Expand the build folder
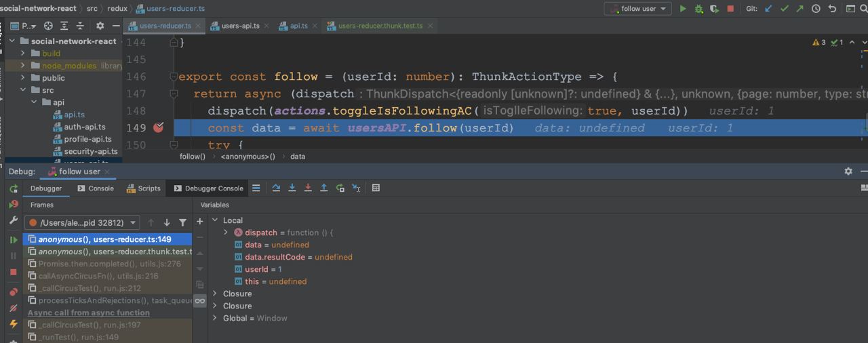Screen dimensions: 868x343 coord(22,54)
